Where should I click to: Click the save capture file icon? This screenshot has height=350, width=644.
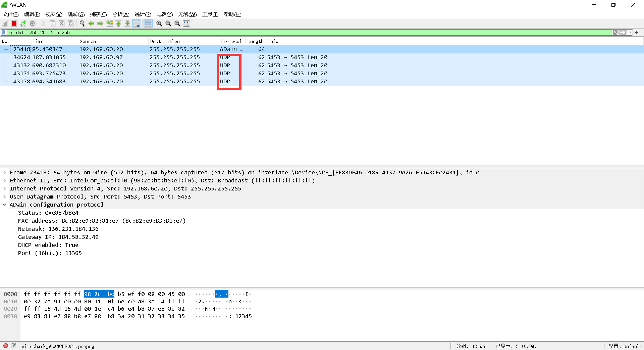[x=53, y=24]
